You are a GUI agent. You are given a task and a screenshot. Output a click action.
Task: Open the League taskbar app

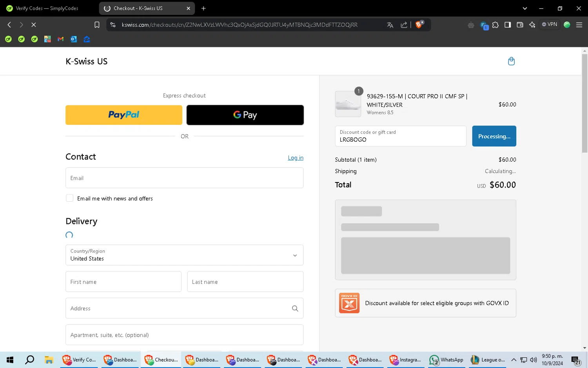[488, 360]
